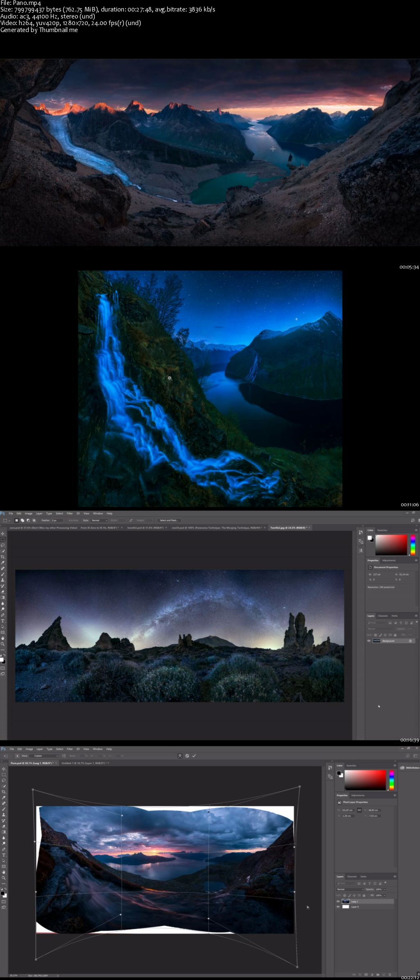Switch to the raw24.psd document tab
This screenshot has width=420, height=980.
coord(215,528)
